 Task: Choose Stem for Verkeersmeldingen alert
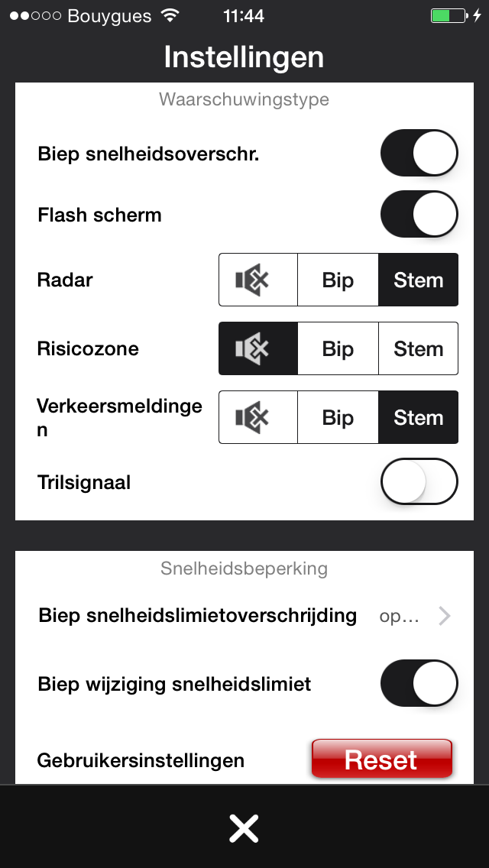pos(418,418)
